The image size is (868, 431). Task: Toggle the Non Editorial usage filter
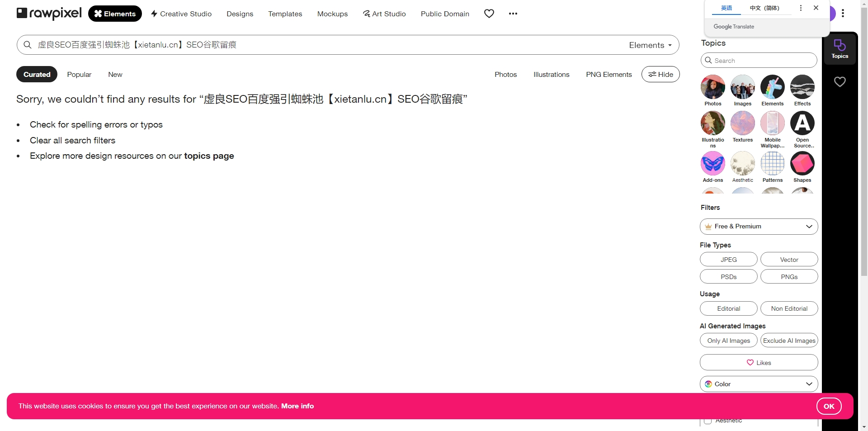pos(789,308)
